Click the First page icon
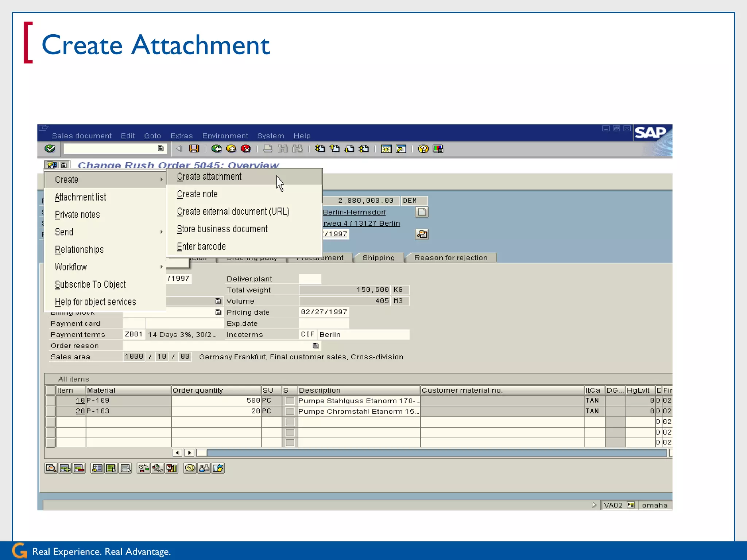Screen dimensions: 747x560 [320, 148]
